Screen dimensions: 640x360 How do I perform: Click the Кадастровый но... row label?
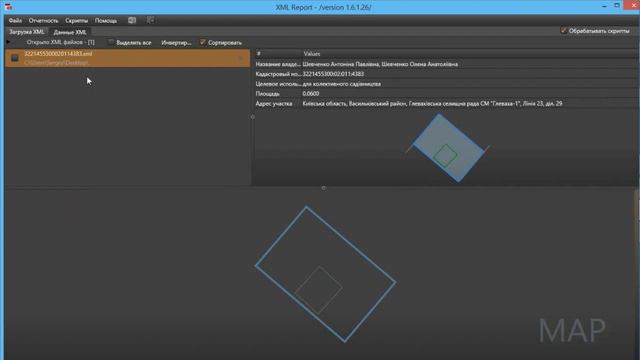pyautogui.click(x=278, y=74)
